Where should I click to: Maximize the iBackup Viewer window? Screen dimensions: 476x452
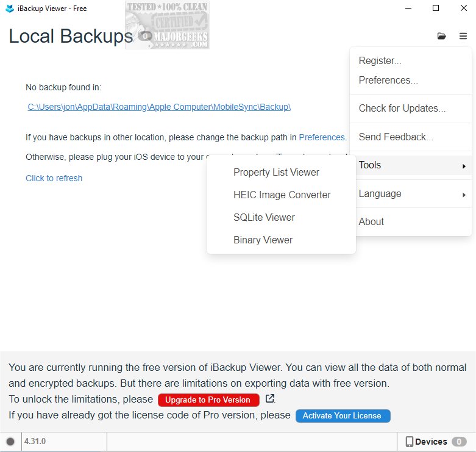[x=436, y=8]
